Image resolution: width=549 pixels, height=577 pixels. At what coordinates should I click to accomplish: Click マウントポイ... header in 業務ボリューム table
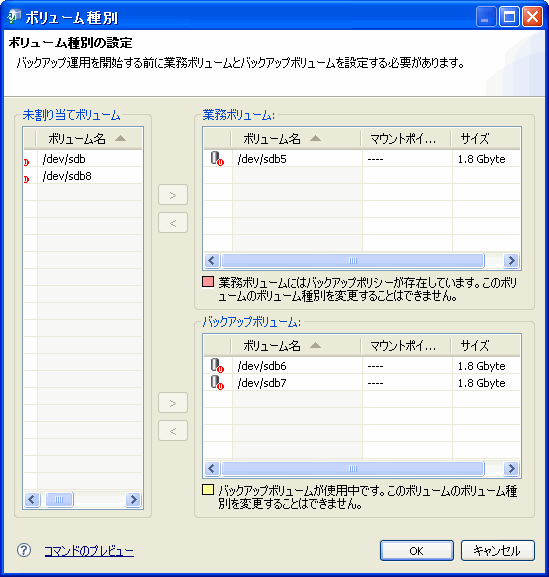(x=406, y=139)
